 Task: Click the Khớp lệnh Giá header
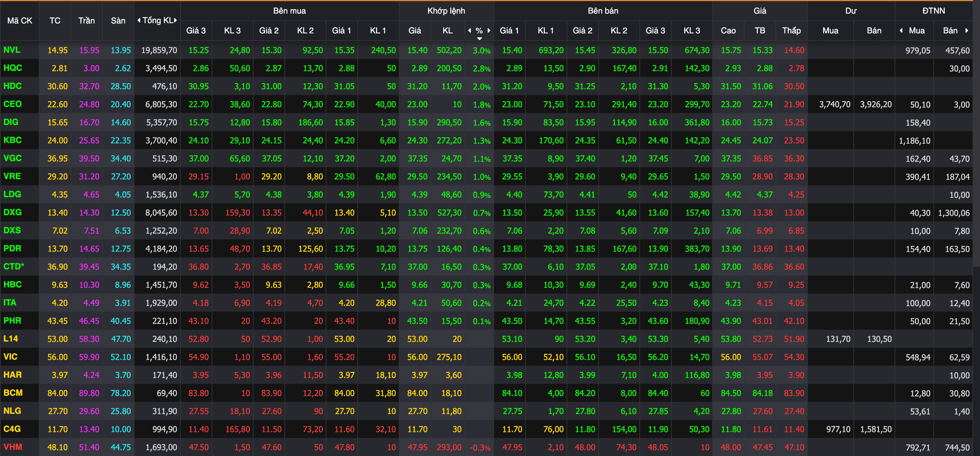(x=415, y=30)
